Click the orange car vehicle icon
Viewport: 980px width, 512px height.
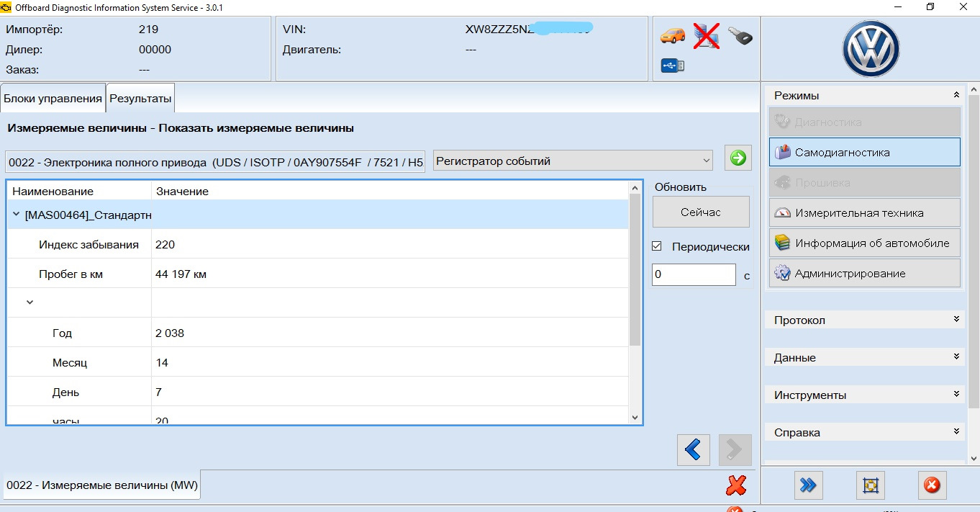[x=673, y=35]
